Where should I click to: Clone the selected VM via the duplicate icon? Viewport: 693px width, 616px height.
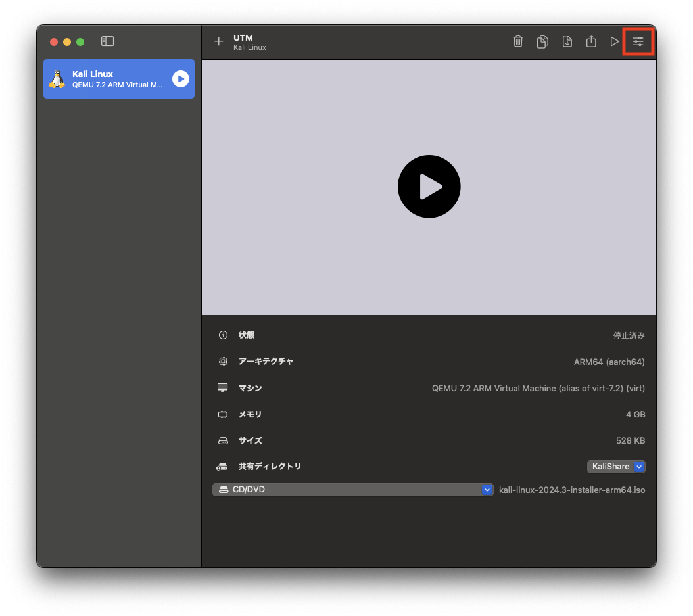coord(542,41)
